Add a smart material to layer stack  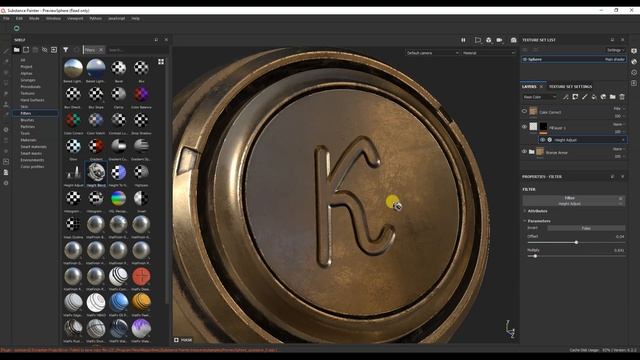(x=603, y=97)
